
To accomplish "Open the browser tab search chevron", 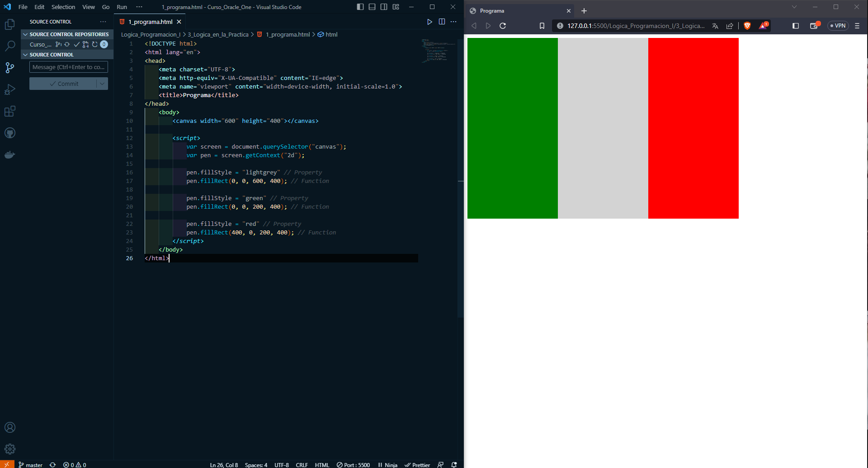I will (794, 7).
